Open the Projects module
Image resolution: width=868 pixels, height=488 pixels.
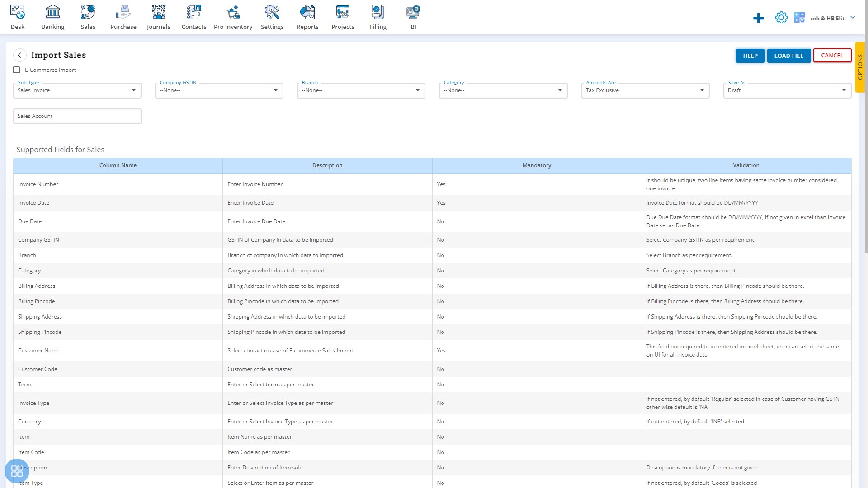pyautogui.click(x=343, y=16)
